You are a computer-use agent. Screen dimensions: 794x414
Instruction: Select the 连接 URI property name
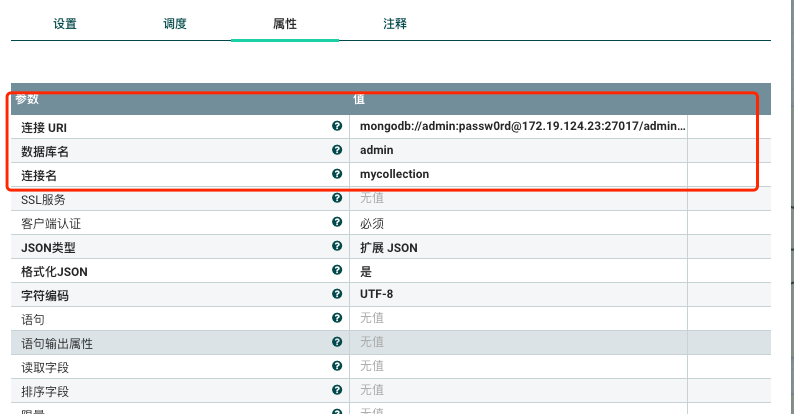44,128
